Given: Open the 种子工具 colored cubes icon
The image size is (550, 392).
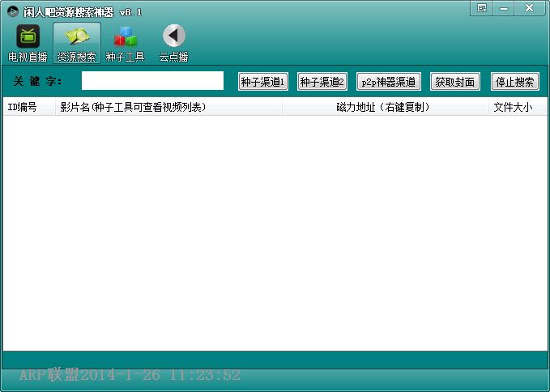Looking at the screenshot, I should point(125,36).
